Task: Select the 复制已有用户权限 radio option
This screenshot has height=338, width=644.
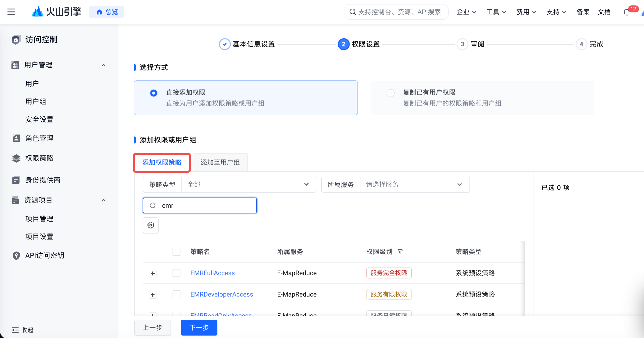Action: click(390, 93)
